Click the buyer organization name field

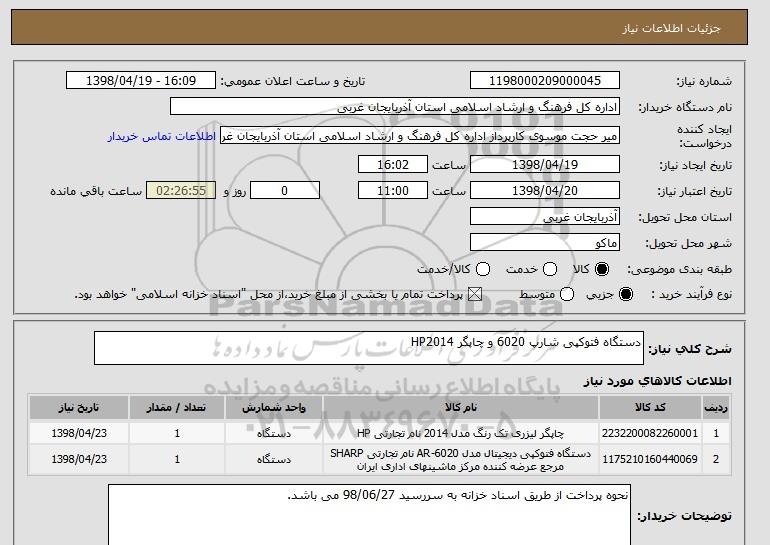[395, 107]
